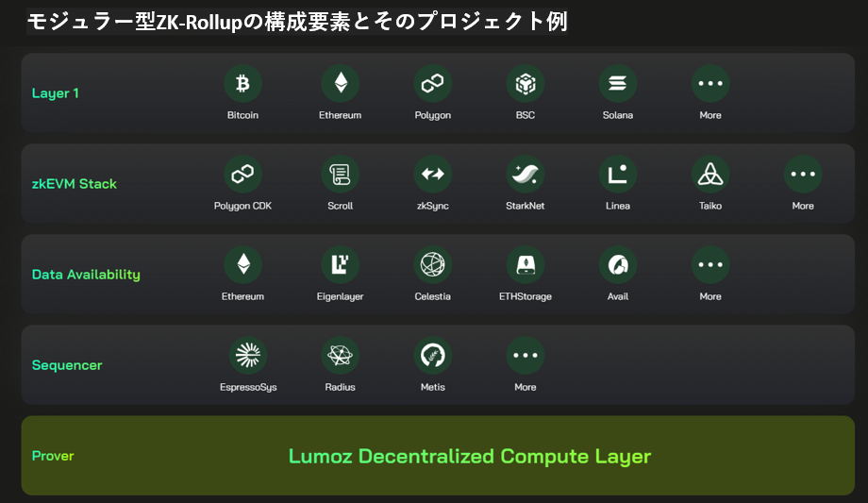Click the 'ETHStorage' caption text
Image resolution: width=868 pixels, height=503 pixels.
526,296
